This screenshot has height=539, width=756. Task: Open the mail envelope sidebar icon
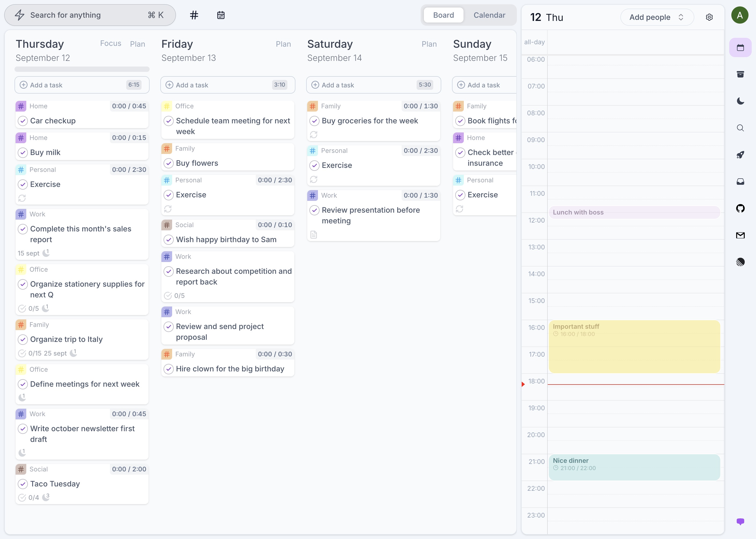point(740,235)
